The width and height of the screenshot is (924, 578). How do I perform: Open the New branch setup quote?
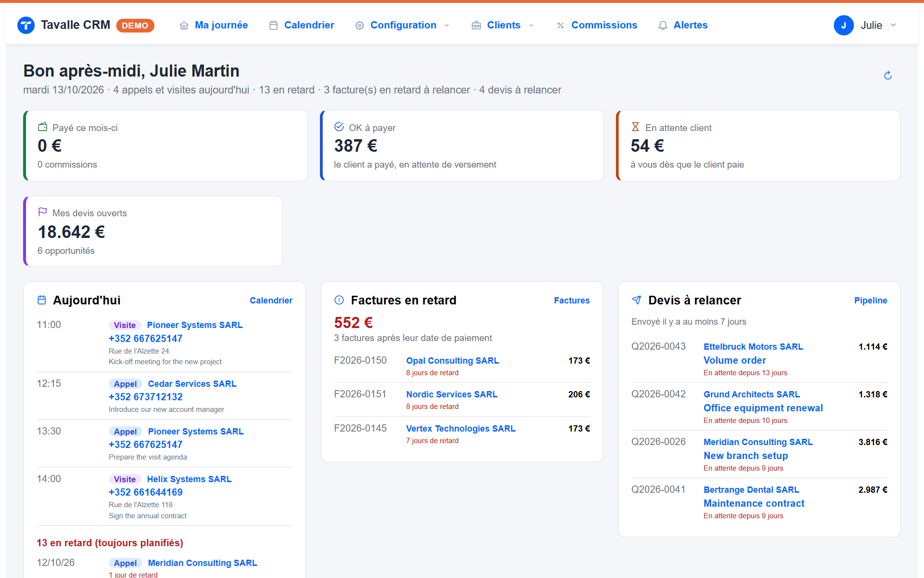(745, 456)
